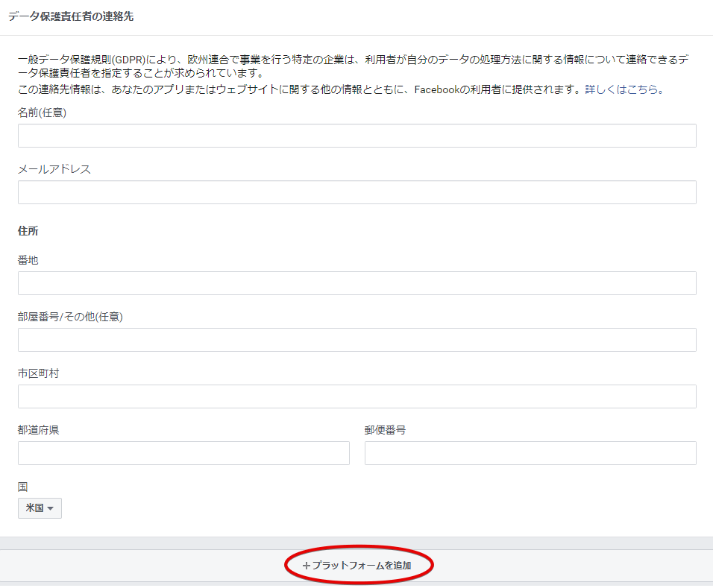Click the 郵便番号 postal code field
The image size is (713, 588).
[531, 454]
